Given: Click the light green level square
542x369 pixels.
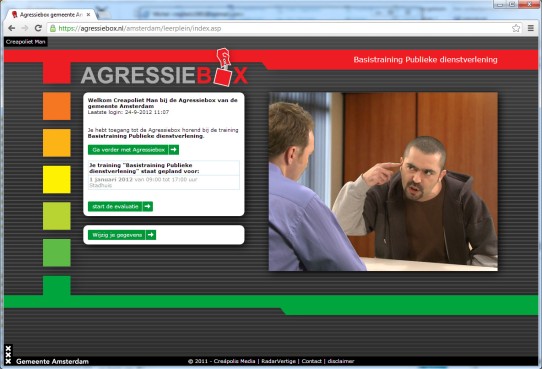Looking at the screenshot, I should [57, 216].
